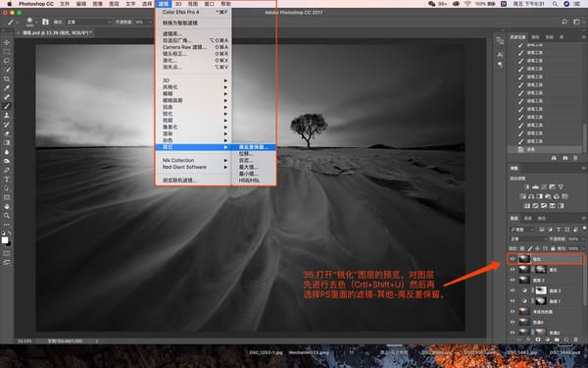Select the Lasso tool
The image size is (588, 368).
point(7,61)
